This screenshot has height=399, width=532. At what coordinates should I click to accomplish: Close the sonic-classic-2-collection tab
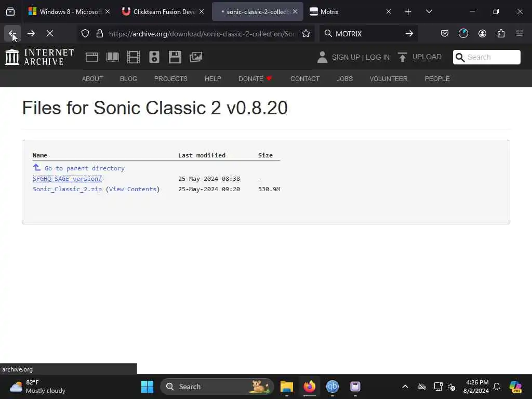(295, 11)
